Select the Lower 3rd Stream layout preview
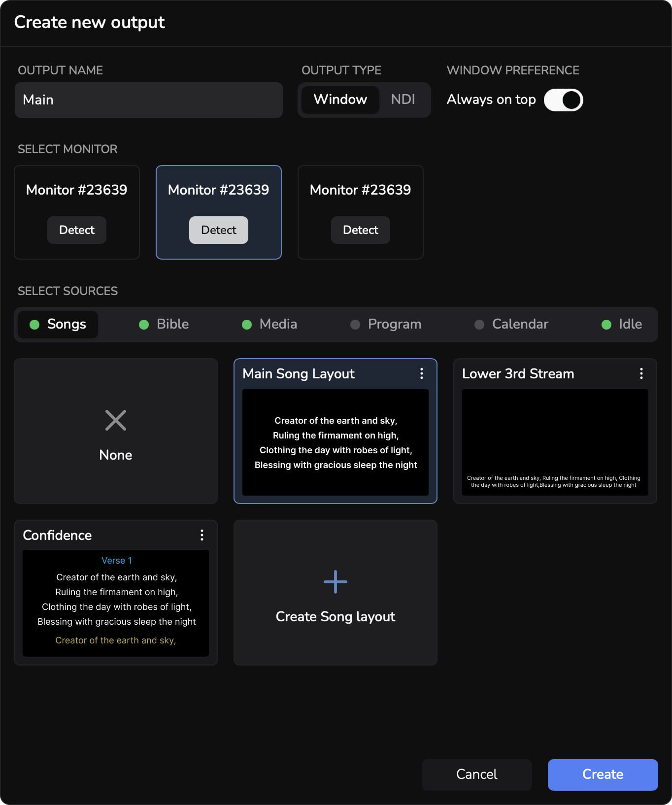The image size is (672, 805). pyautogui.click(x=555, y=442)
